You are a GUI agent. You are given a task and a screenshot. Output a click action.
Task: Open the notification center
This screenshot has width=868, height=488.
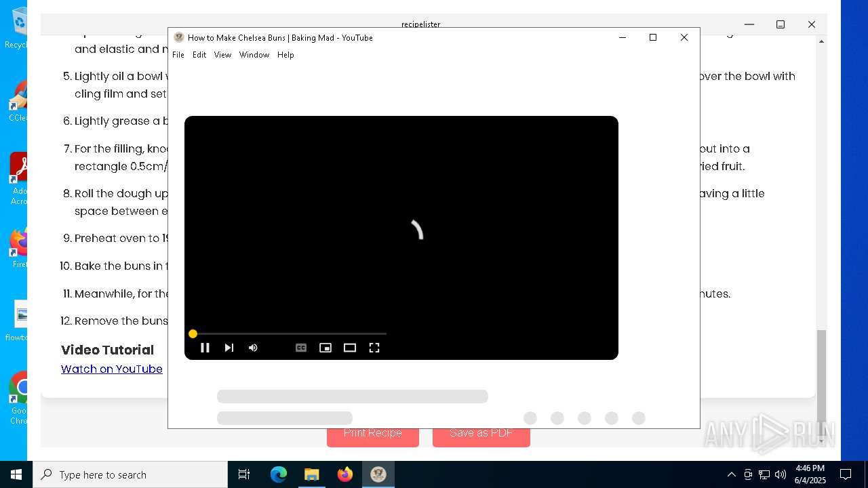coord(846,474)
